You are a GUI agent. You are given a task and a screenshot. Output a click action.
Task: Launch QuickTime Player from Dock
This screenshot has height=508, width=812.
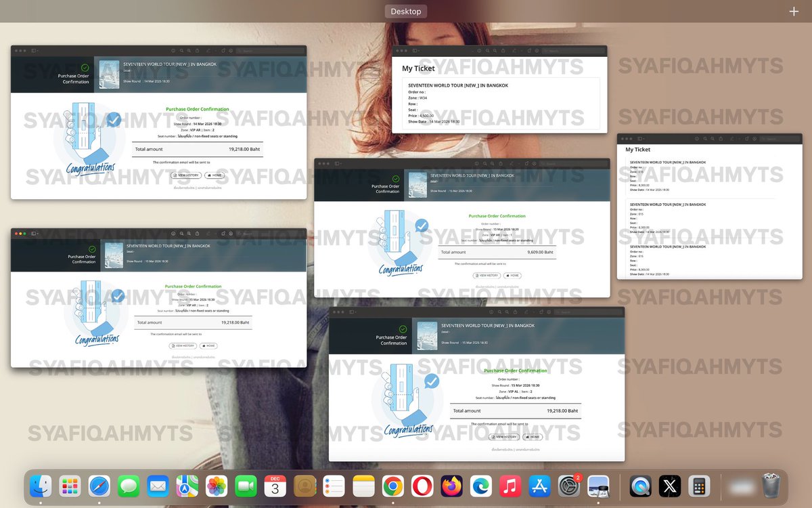click(641, 486)
